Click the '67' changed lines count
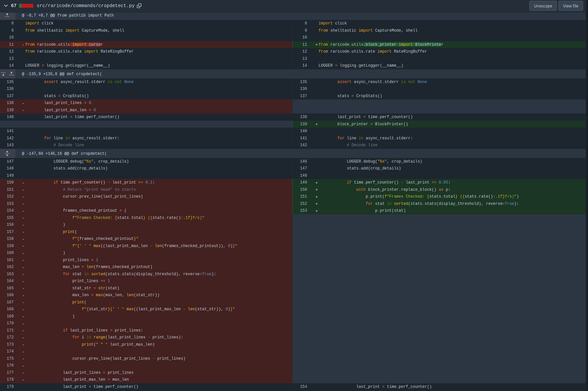Image resolution: width=588 pixels, height=391 pixels. click(14, 6)
